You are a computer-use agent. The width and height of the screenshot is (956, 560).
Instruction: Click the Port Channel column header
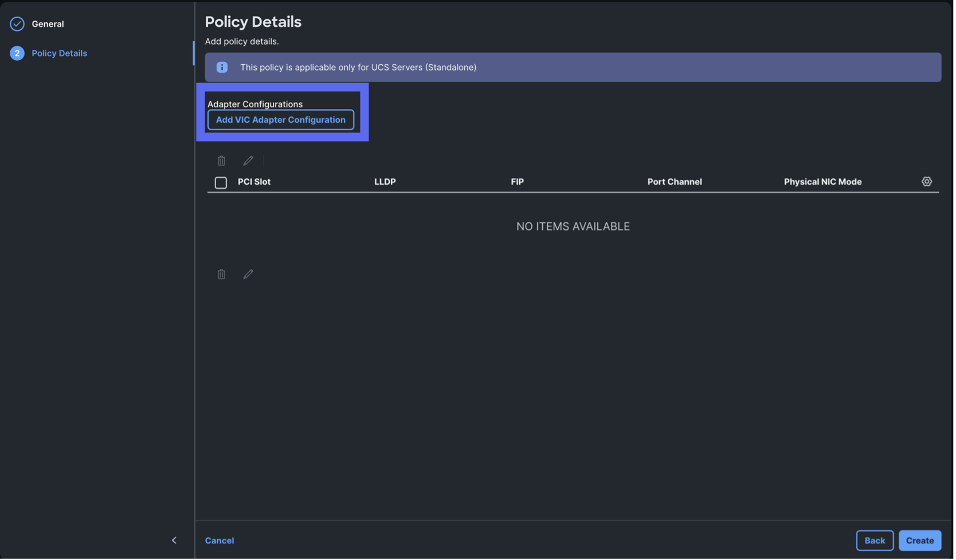[675, 181]
